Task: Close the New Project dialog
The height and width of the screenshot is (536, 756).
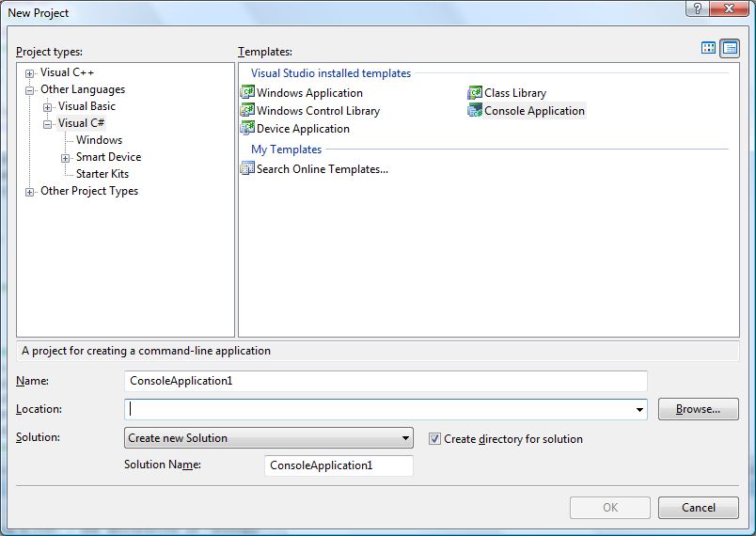Action: click(729, 8)
